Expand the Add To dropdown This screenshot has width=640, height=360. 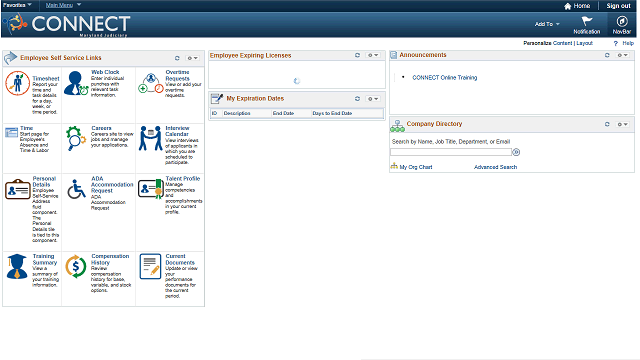[x=547, y=24]
